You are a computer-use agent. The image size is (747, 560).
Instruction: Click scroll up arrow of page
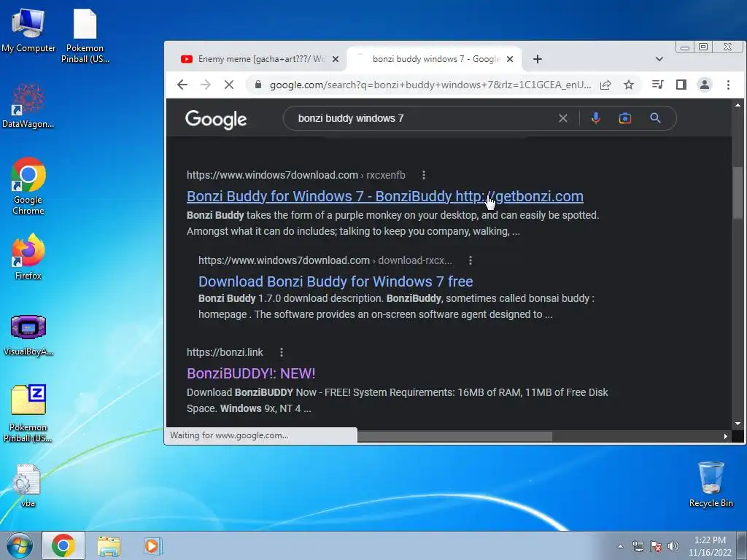738,105
